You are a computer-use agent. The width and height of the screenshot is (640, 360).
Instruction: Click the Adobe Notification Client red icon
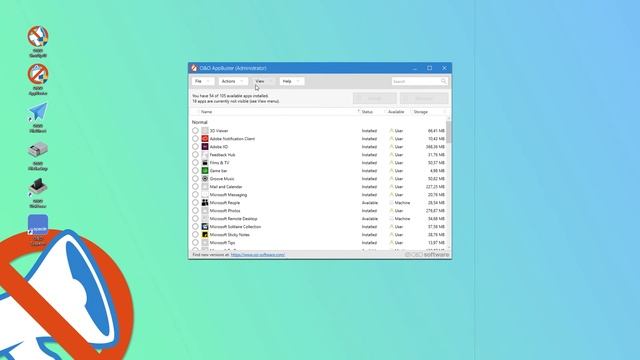click(205, 139)
